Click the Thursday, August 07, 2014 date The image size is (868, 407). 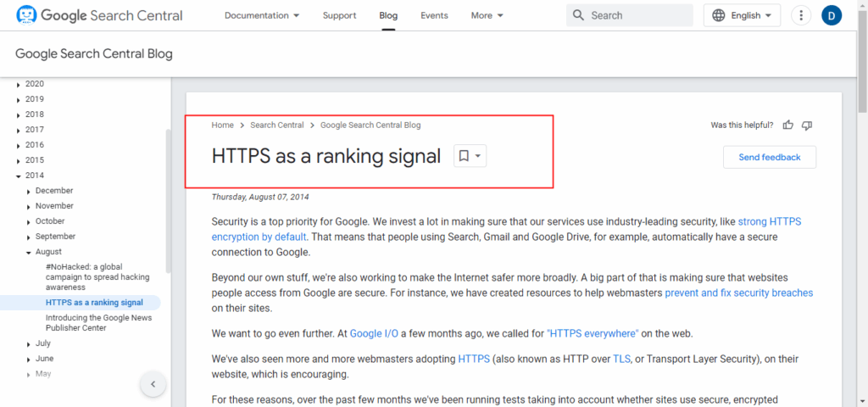coord(260,197)
